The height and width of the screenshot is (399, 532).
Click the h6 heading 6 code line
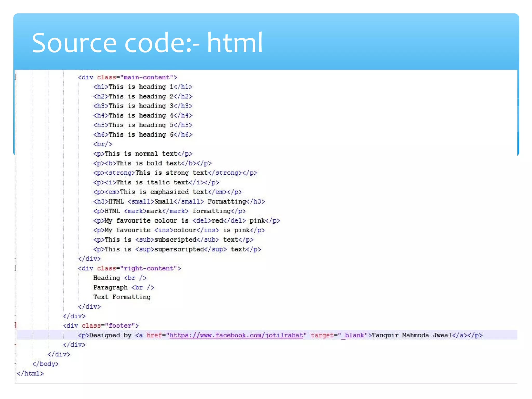(x=143, y=135)
